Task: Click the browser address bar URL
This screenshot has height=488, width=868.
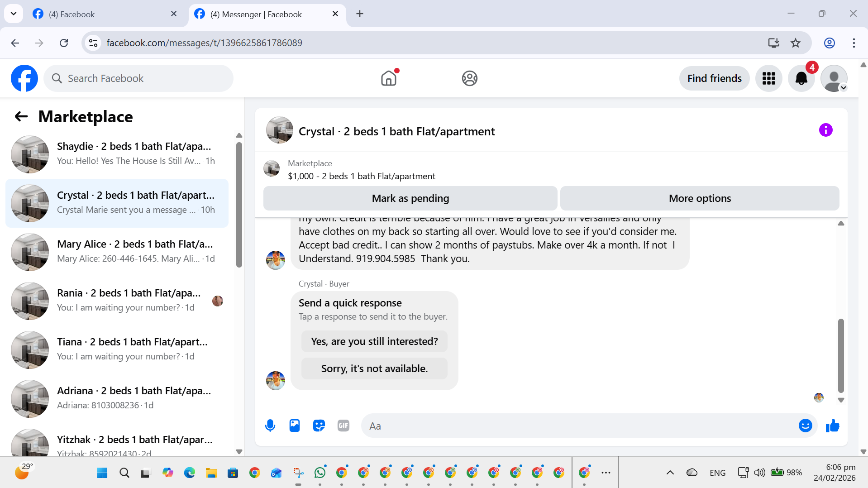Action: coord(205,43)
